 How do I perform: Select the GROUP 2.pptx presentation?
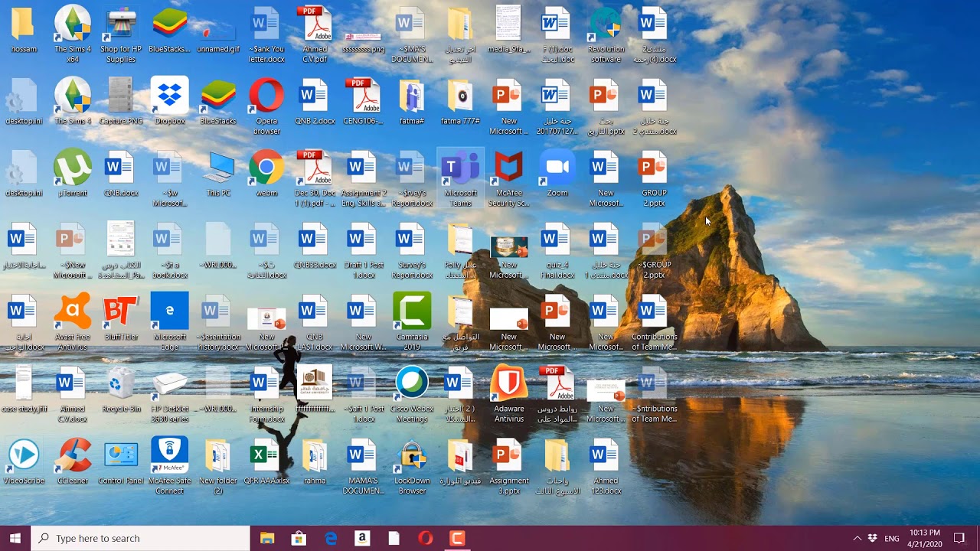click(654, 178)
